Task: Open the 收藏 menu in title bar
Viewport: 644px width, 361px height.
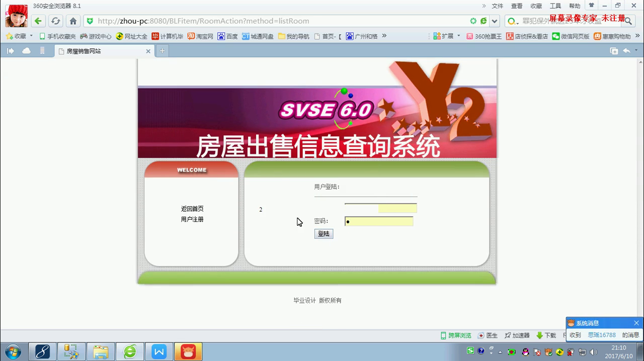Action: point(536,6)
